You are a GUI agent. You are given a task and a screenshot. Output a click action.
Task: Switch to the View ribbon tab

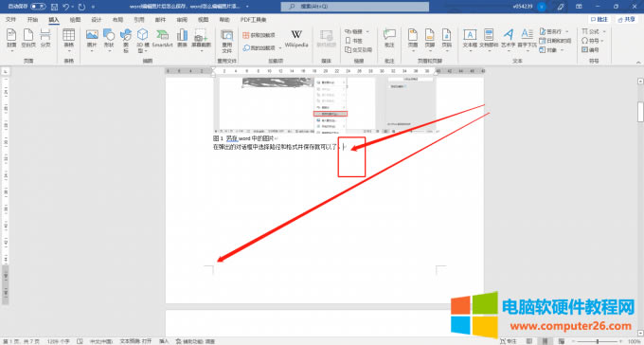204,20
